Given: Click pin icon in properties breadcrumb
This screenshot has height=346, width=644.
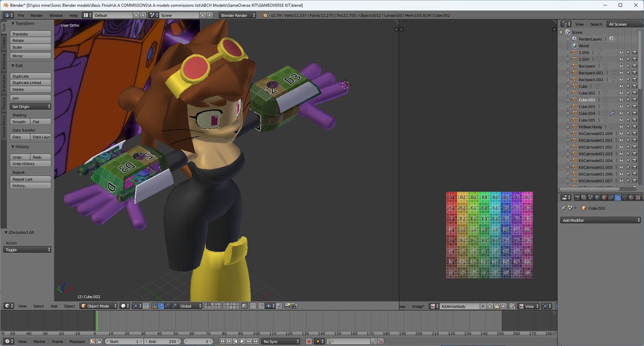Looking at the screenshot, I should coord(563,208).
